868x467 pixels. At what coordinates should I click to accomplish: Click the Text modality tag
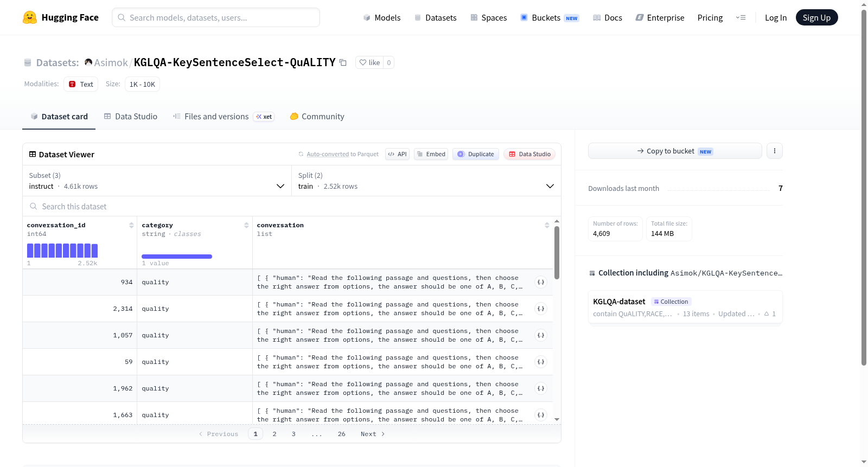81,84
